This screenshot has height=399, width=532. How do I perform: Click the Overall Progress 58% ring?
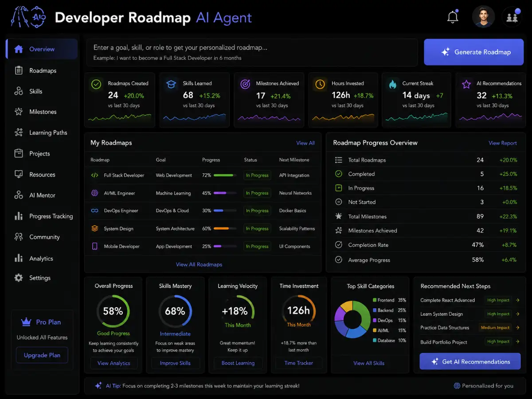(113, 311)
